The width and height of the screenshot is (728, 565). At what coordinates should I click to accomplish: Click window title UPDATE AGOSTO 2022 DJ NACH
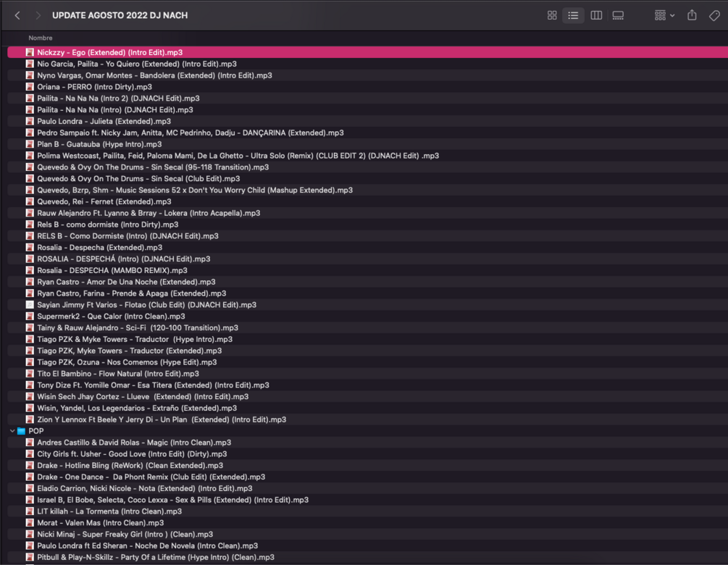pyautogui.click(x=120, y=15)
